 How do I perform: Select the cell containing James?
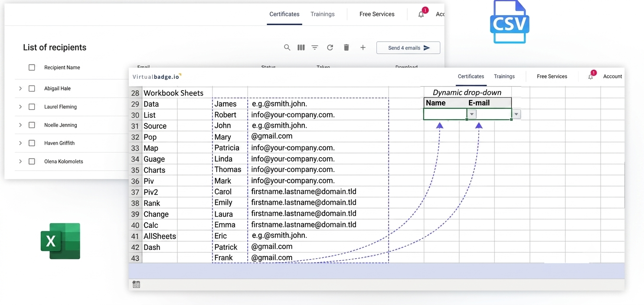point(230,104)
